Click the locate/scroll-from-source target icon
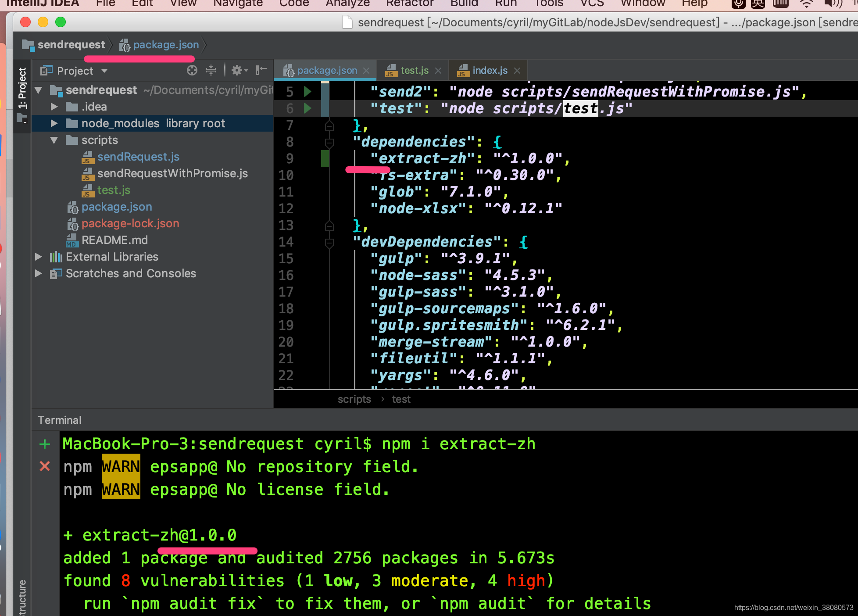 coord(192,70)
